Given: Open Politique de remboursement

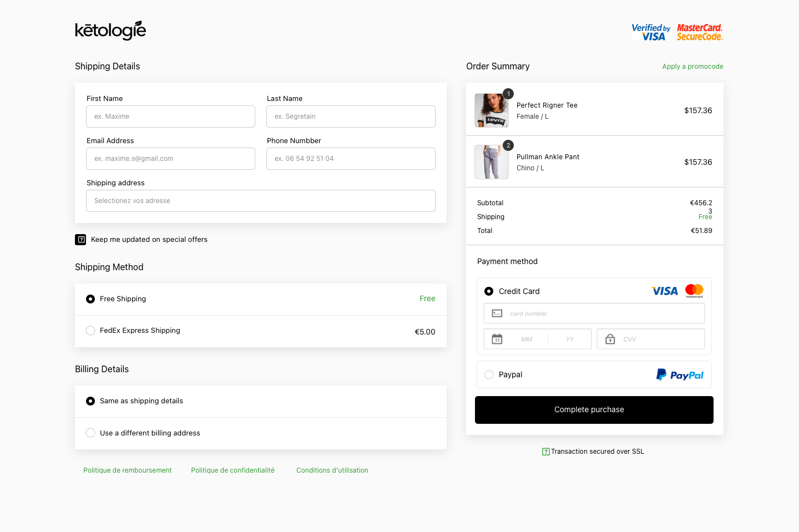Looking at the screenshot, I should tap(128, 470).
